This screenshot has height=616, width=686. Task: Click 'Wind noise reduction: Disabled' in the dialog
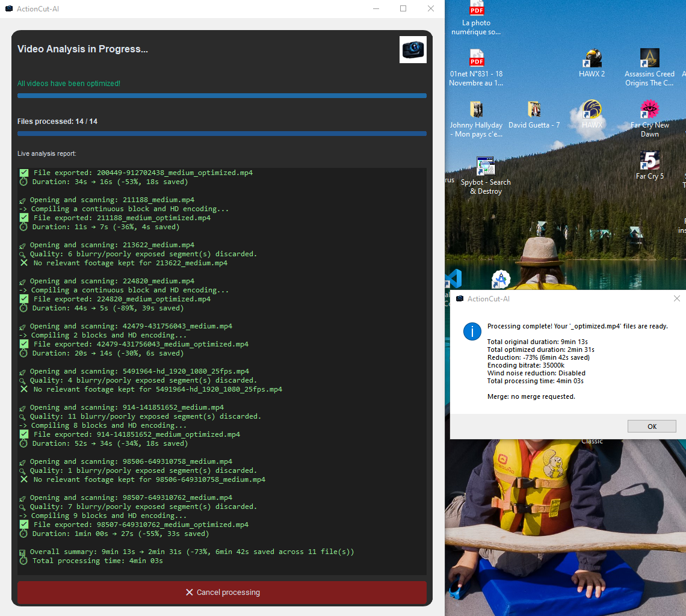pyautogui.click(x=536, y=373)
